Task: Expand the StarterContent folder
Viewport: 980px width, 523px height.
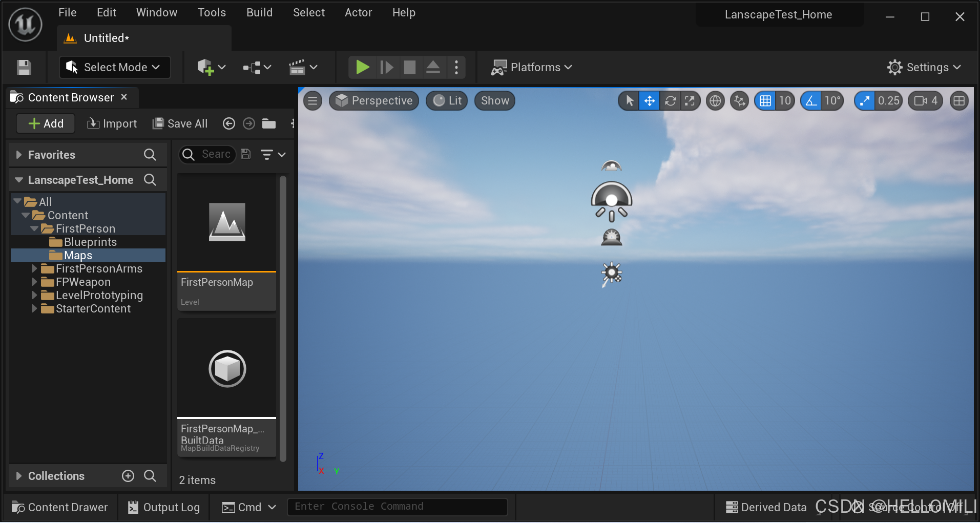Action: [x=34, y=308]
